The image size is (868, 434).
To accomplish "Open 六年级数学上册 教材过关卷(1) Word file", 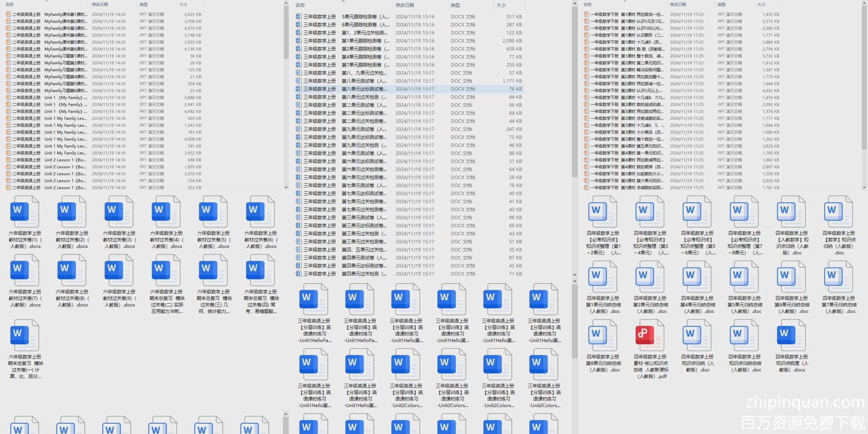I will tap(24, 212).
